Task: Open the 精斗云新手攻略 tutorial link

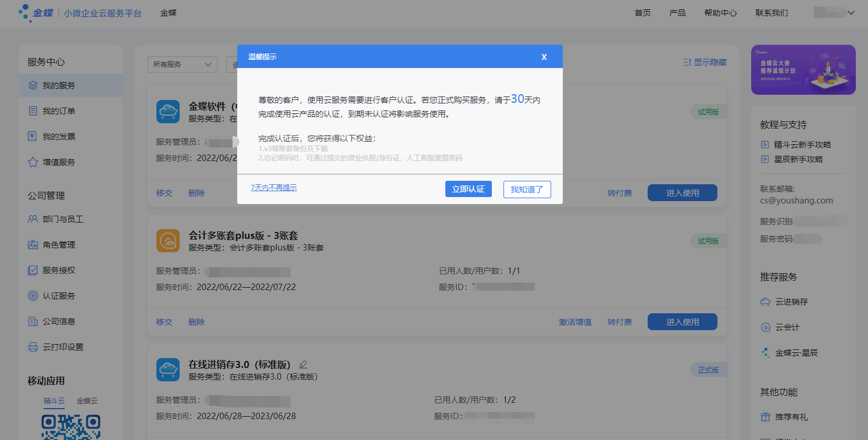Action: 803,144
